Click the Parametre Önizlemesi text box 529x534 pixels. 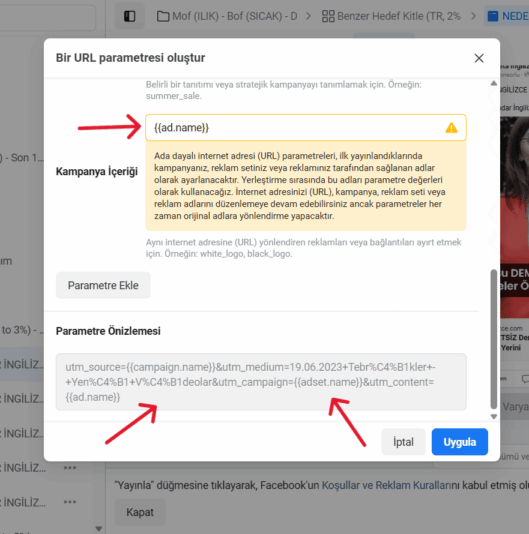[x=261, y=382]
